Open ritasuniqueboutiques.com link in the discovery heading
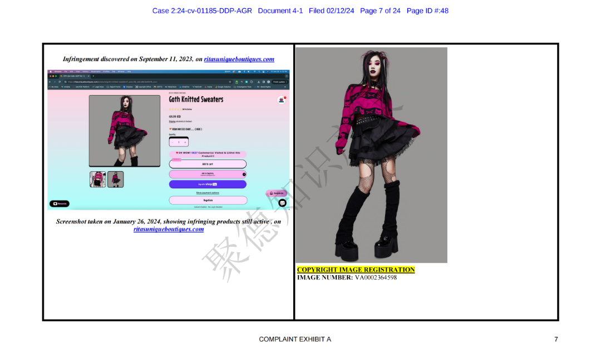 pos(239,59)
